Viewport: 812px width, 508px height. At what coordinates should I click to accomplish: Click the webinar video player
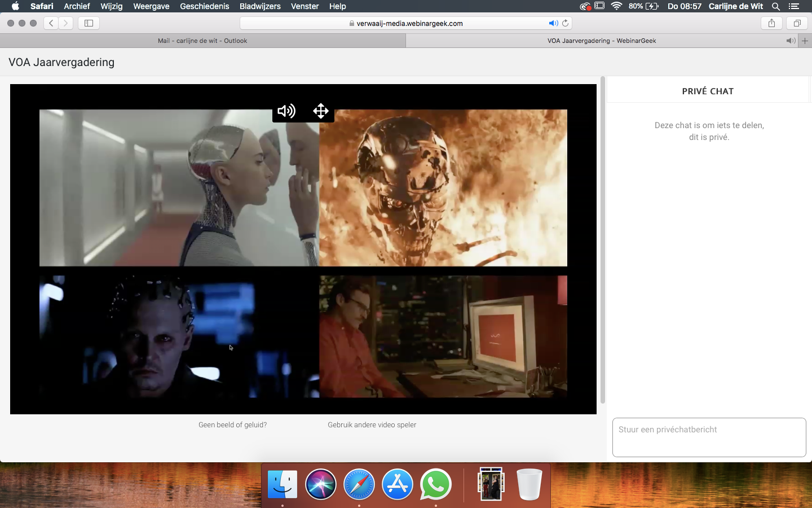303,249
